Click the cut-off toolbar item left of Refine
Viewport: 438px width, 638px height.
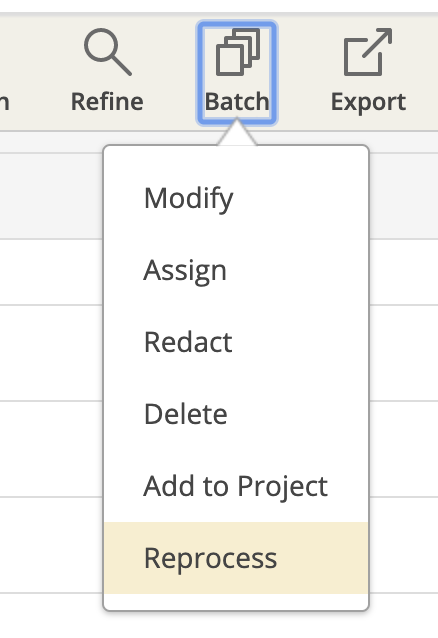point(4,102)
